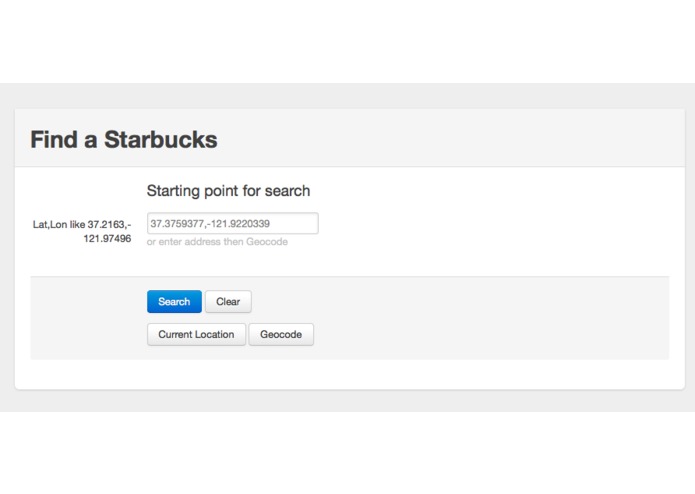Use the Current Location button
Screen dimensions: 695x494
pos(196,335)
